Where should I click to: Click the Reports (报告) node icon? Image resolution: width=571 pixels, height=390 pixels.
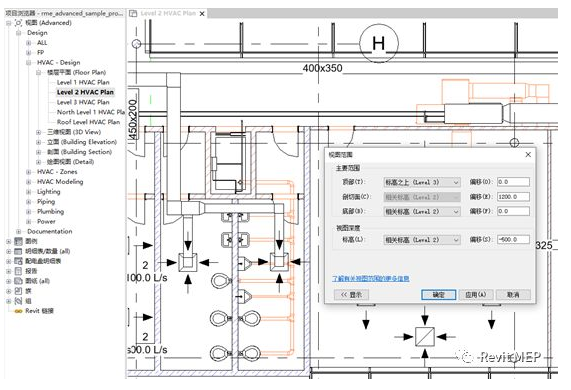click(18, 271)
